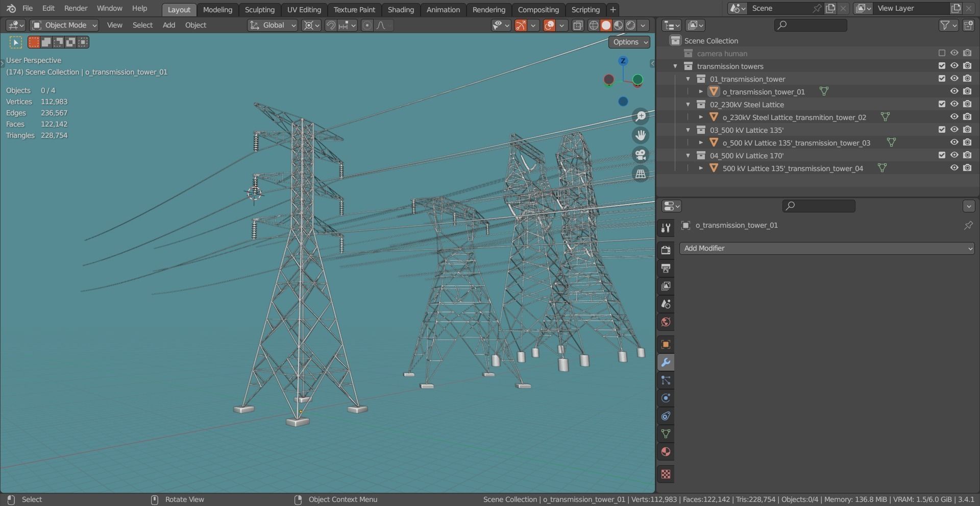This screenshot has height=506, width=980.
Task: Hide 03_500 kV Lattice 135' collection in viewport
Action: click(954, 130)
